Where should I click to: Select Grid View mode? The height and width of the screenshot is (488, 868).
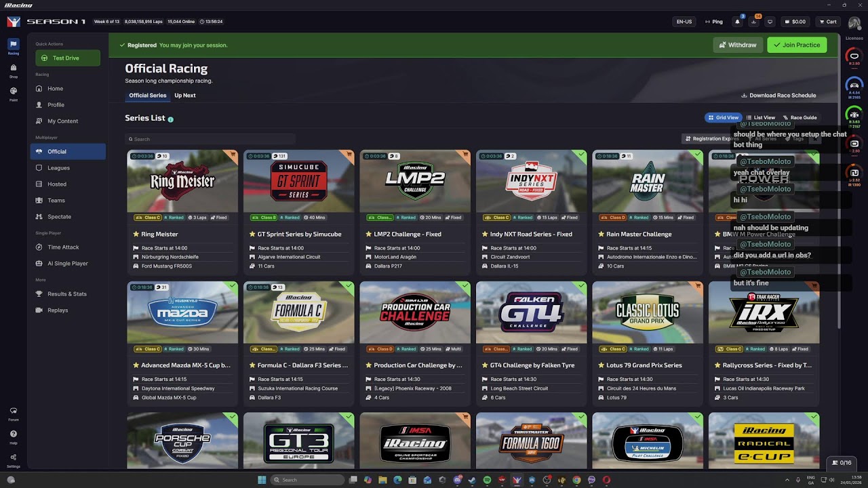coord(723,117)
